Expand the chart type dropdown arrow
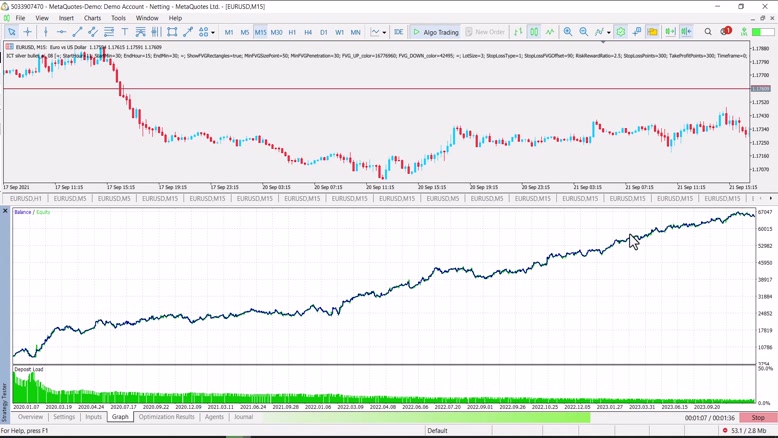 click(384, 32)
